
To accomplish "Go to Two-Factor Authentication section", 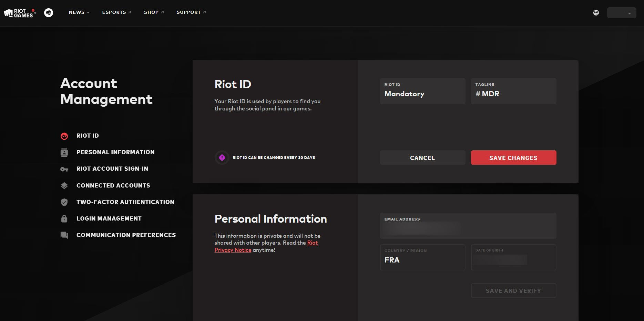I will pos(125,202).
